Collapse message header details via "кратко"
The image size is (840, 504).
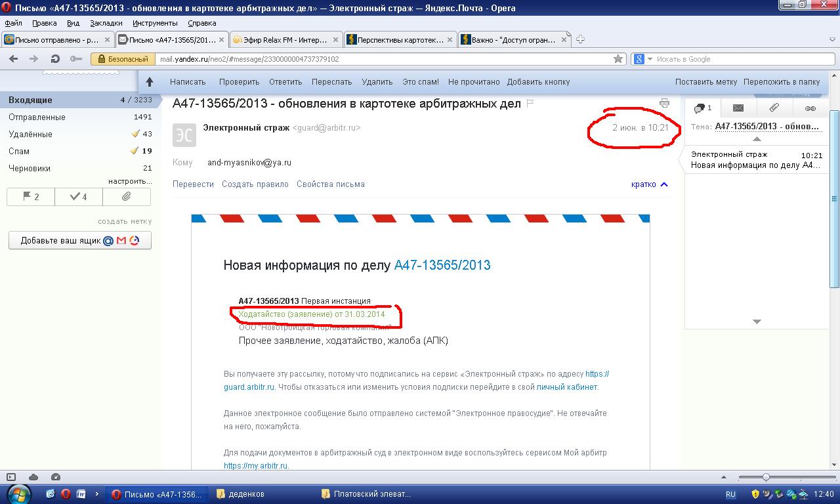649,184
